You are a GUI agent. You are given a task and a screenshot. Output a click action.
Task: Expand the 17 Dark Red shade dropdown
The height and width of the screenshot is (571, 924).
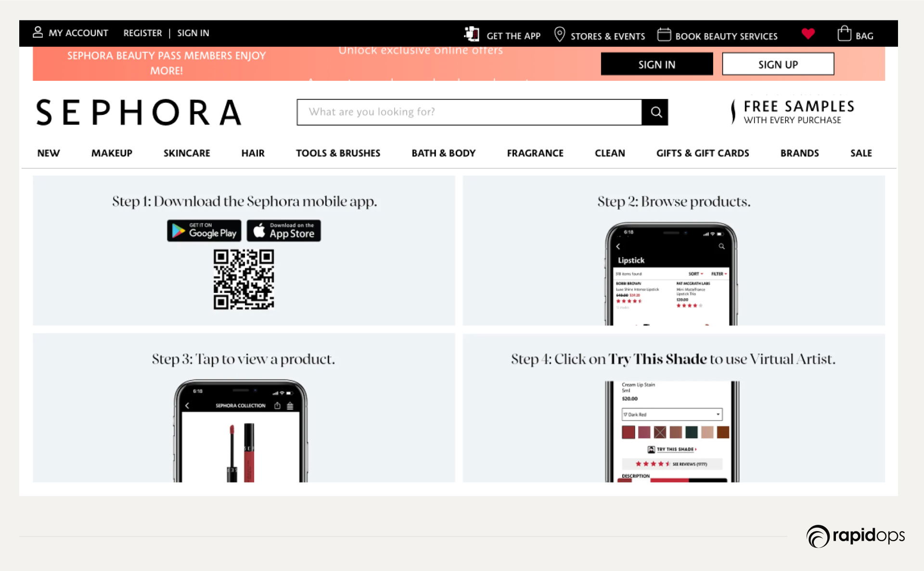672,414
